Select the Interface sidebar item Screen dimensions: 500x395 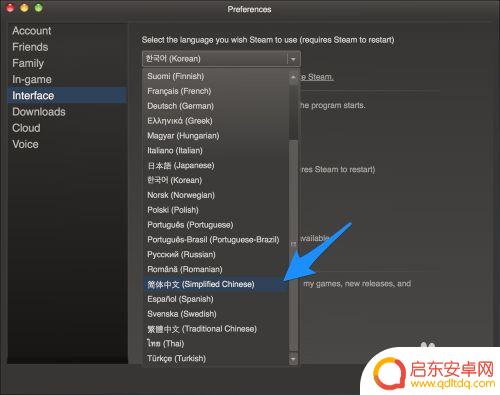(67, 95)
